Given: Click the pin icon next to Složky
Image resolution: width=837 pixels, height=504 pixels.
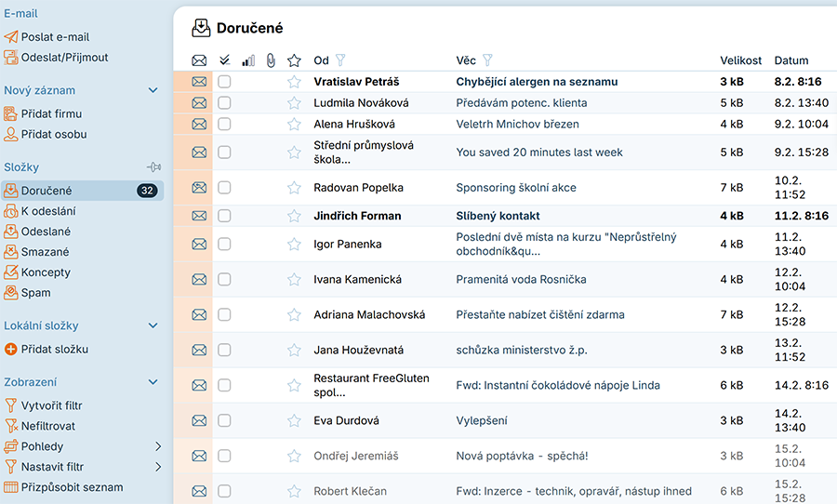Looking at the screenshot, I should tap(153, 167).
